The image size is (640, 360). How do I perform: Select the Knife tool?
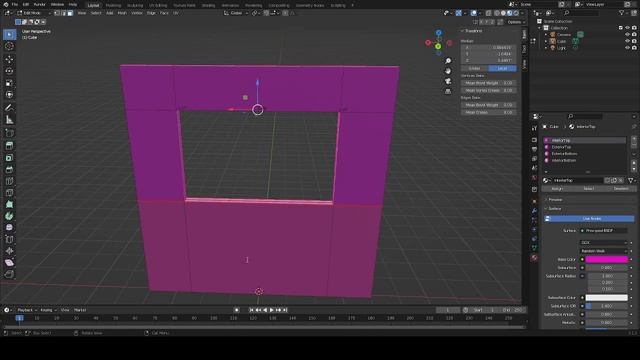click(9, 193)
